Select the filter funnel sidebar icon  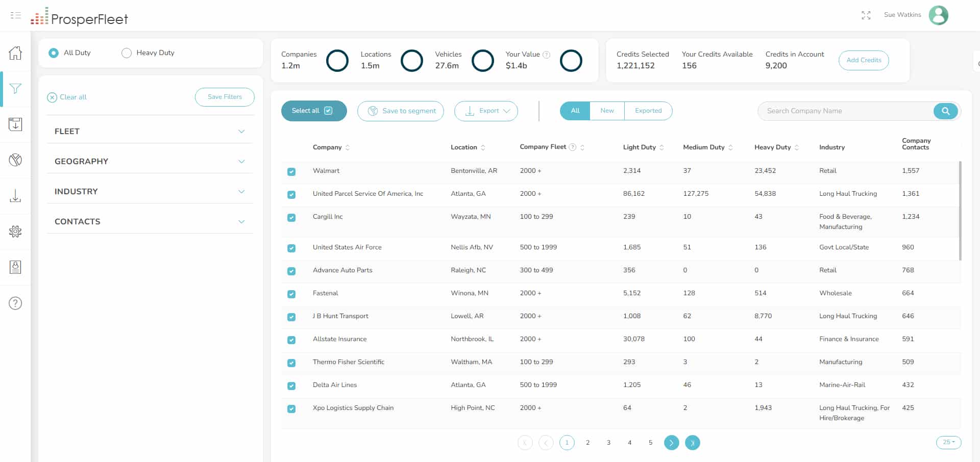[15, 89]
